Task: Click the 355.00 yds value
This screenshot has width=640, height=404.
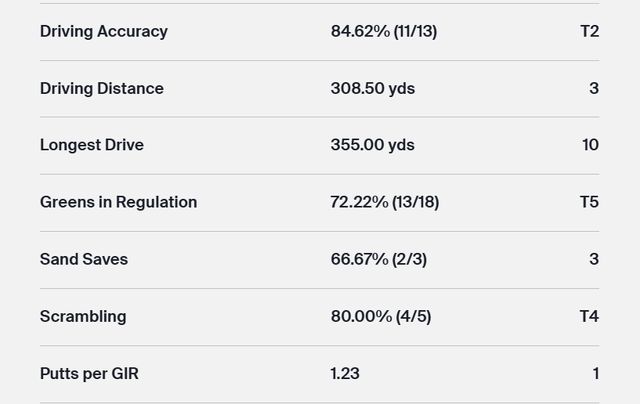Action: coord(372,145)
